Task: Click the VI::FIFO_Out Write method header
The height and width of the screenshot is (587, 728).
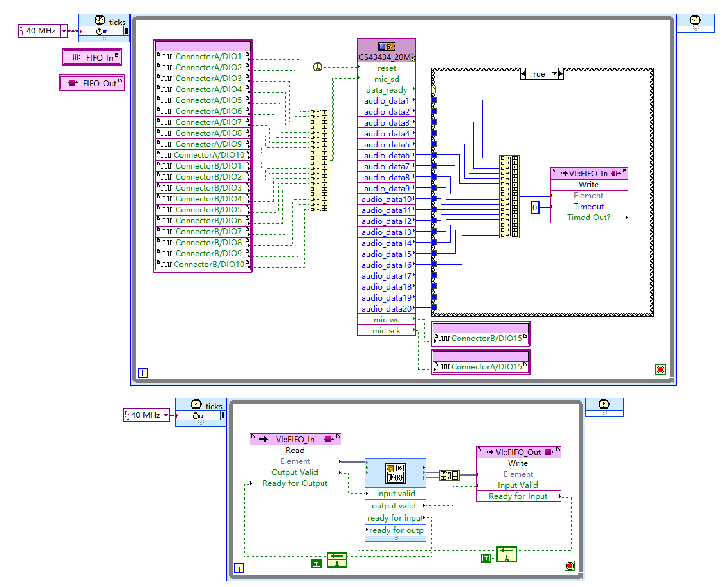Action: point(518,452)
